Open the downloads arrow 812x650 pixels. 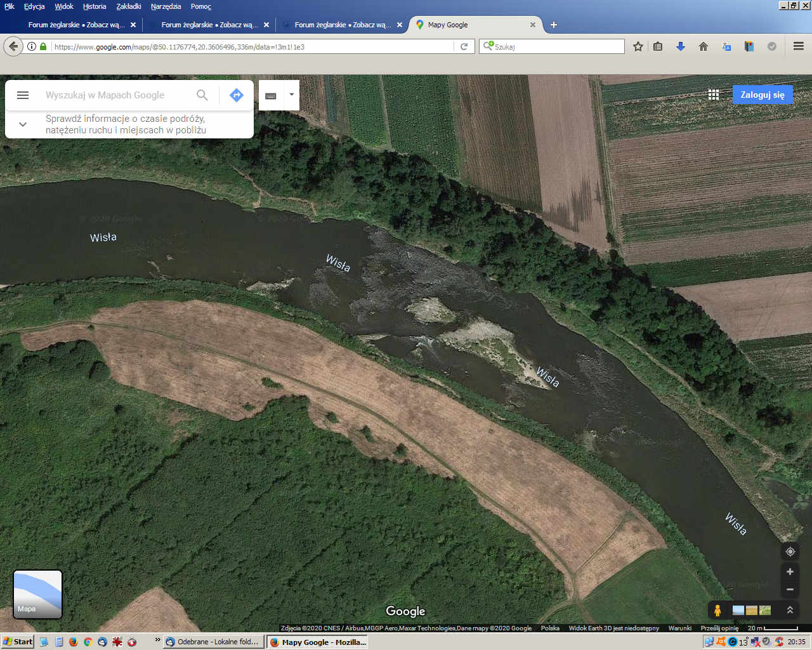pyautogui.click(x=681, y=46)
